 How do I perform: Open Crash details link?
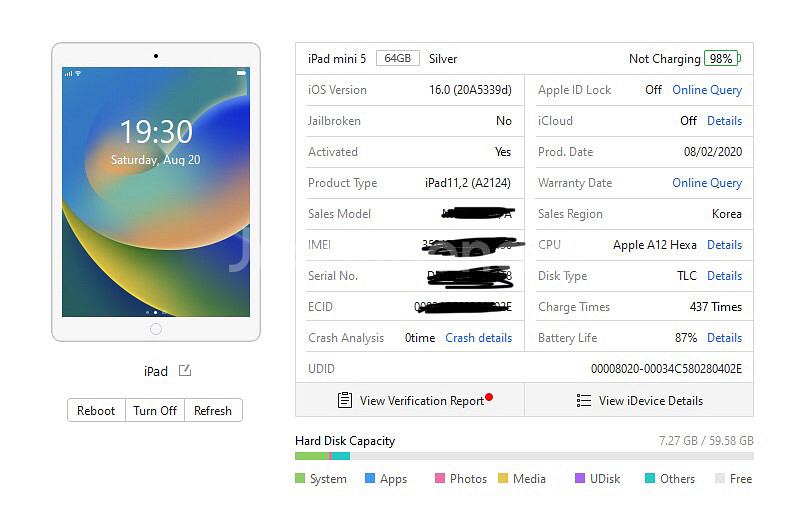pyautogui.click(x=479, y=338)
